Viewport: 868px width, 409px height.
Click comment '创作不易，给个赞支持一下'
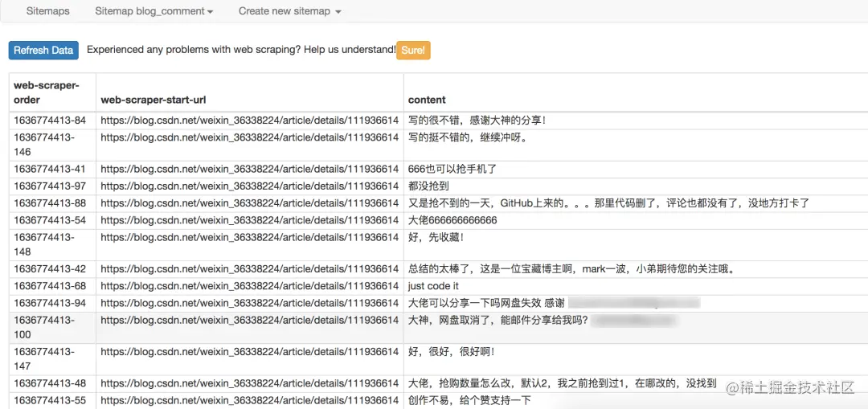(469, 400)
